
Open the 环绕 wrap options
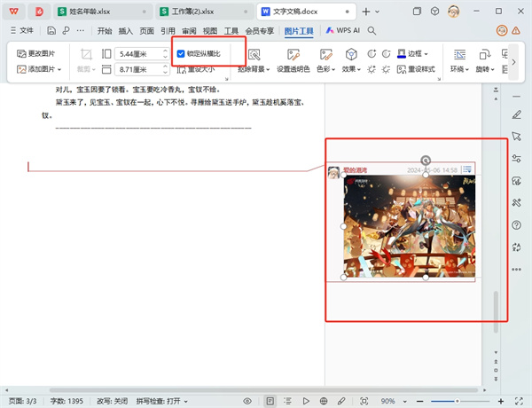click(459, 61)
